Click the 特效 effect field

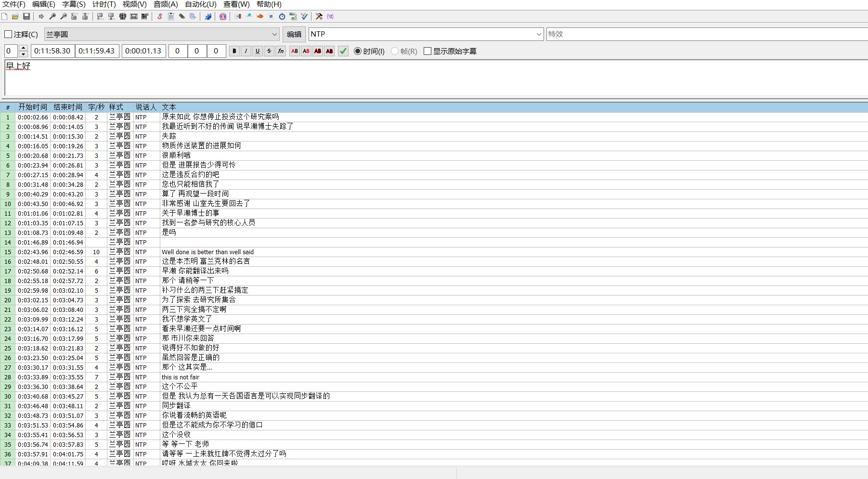click(x=707, y=34)
